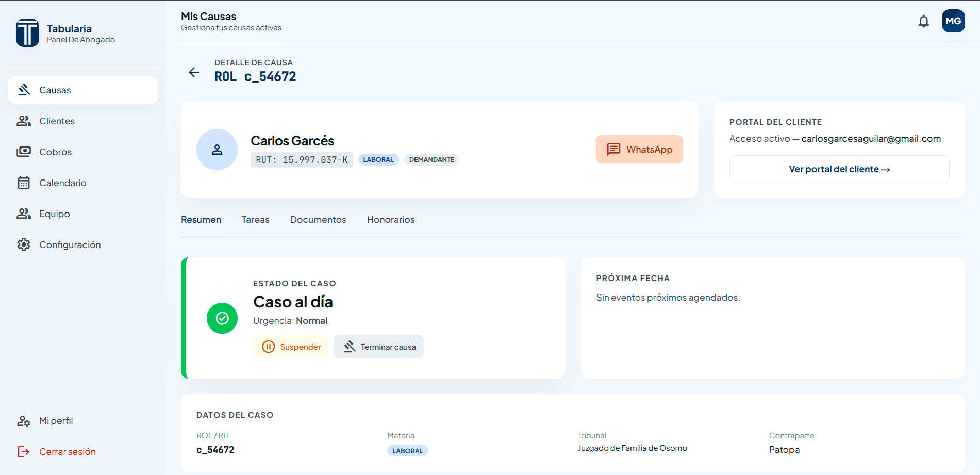980x475 pixels.
Task: Click the Caso al día status text
Action: pyautogui.click(x=293, y=302)
